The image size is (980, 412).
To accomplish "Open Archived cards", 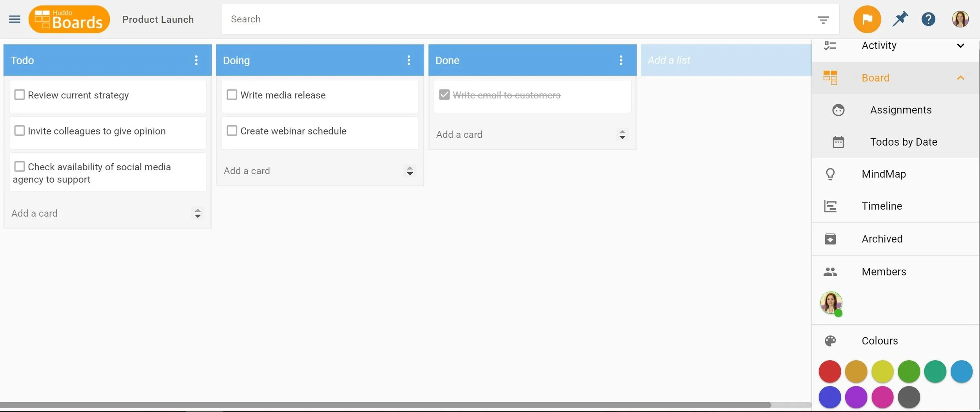I will [x=882, y=239].
